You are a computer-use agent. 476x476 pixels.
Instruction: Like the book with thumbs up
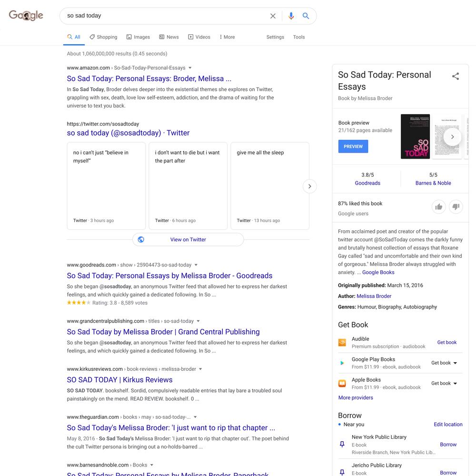coord(439,207)
